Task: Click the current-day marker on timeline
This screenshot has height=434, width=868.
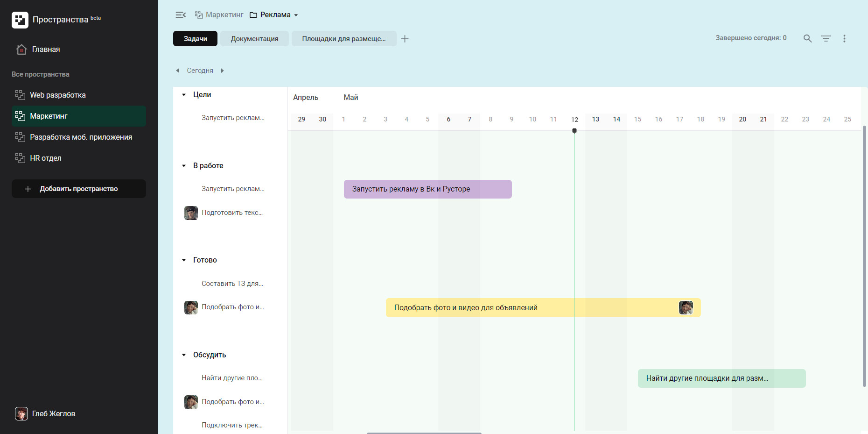Action: click(x=574, y=131)
